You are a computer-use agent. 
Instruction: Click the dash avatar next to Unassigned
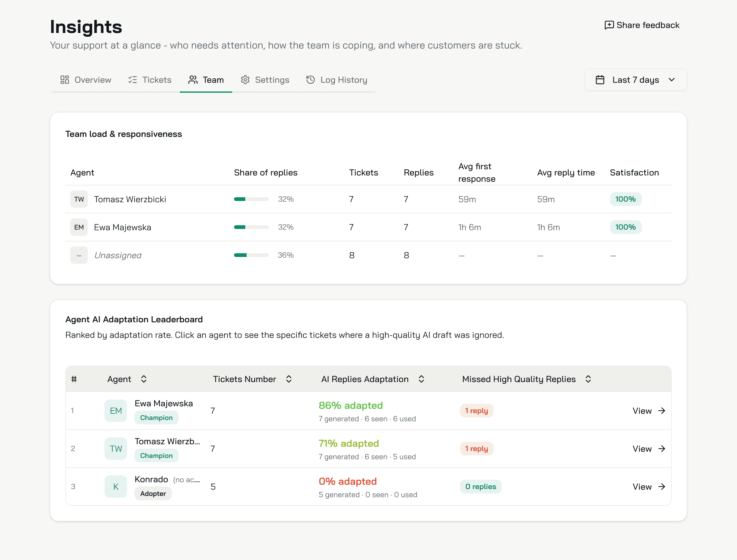point(79,255)
